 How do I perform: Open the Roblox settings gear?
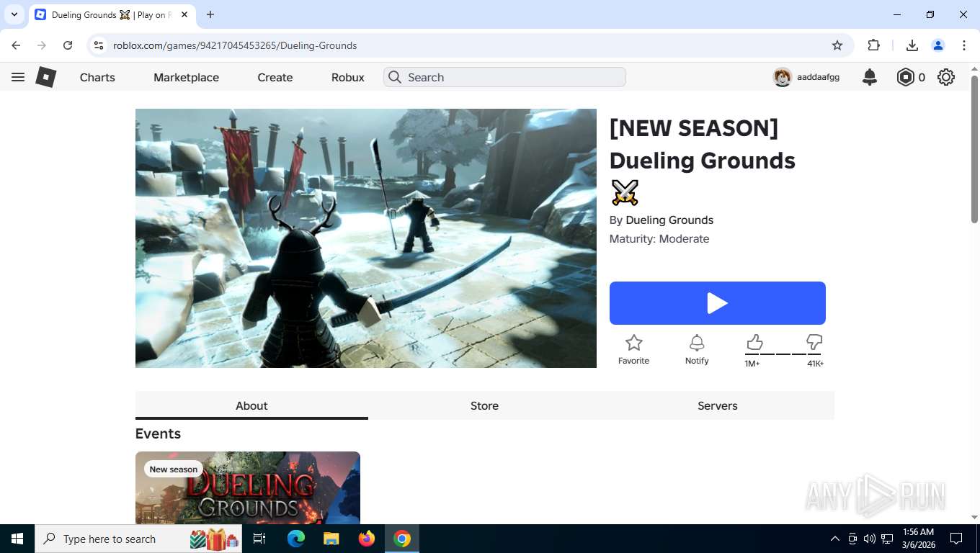pos(946,77)
